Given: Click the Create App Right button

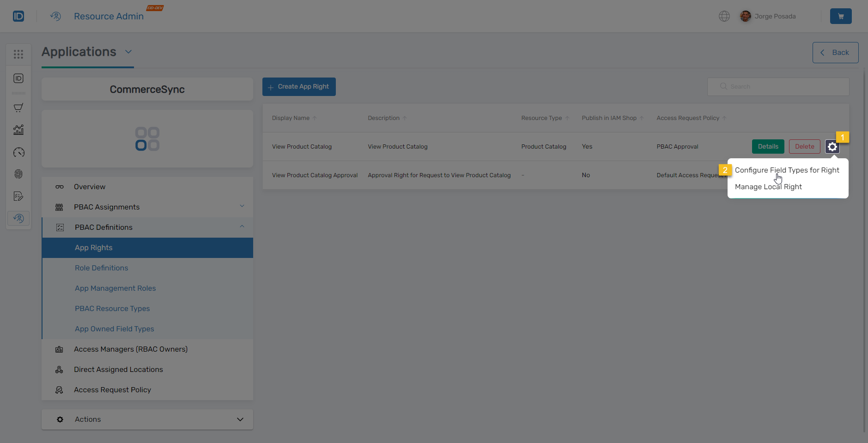Looking at the screenshot, I should point(298,86).
